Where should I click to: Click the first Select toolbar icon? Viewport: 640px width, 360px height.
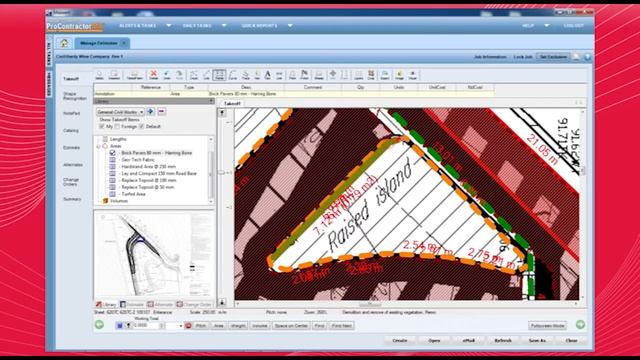pos(99,75)
